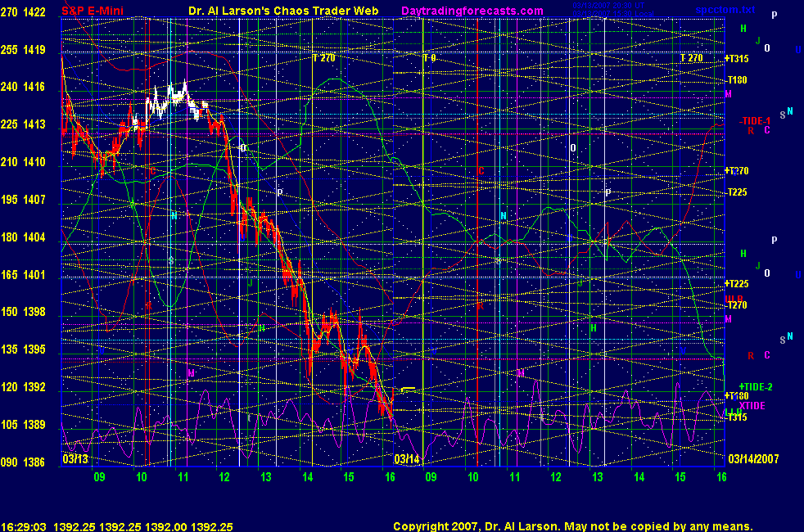Click the "105 1389" price axis label

click(23, 424)
